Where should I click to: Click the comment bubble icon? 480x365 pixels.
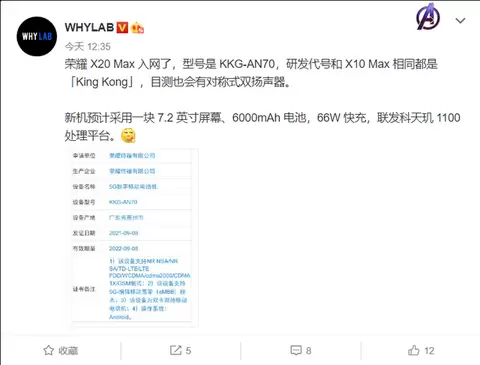click(296, 350)
